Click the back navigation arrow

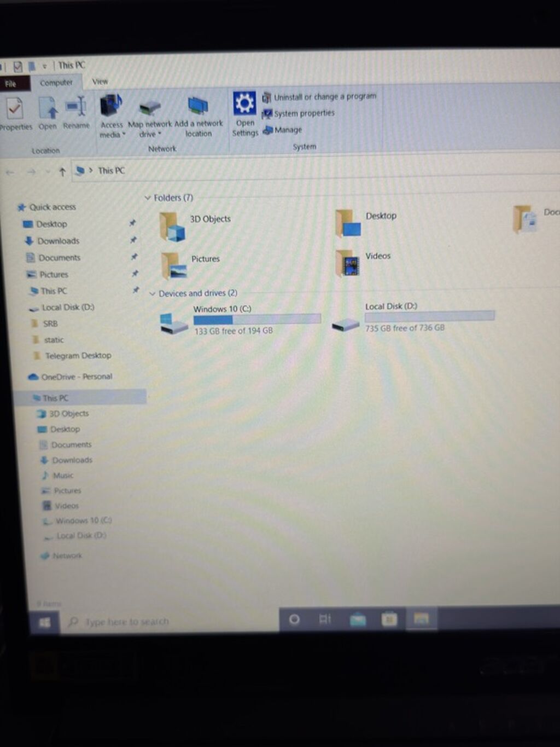point(10,172)
